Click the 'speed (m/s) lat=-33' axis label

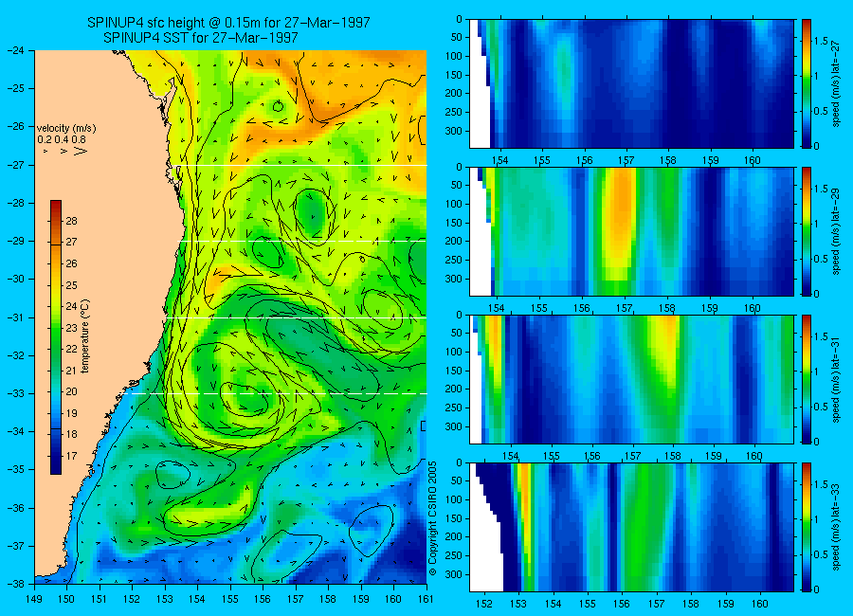click(837, 527)
